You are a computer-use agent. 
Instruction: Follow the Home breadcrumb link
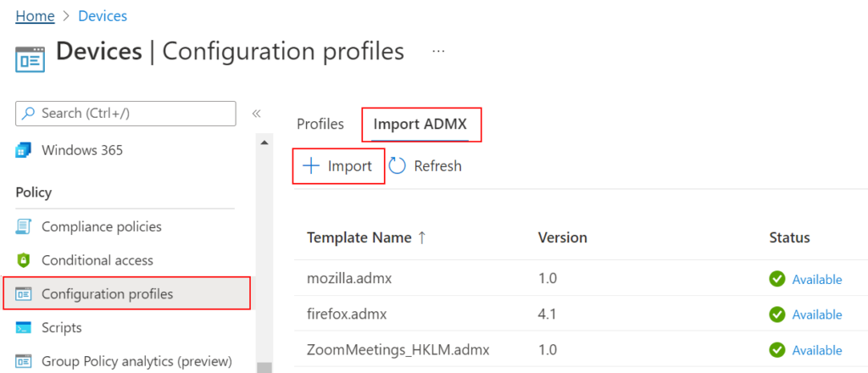coord(36,16)
